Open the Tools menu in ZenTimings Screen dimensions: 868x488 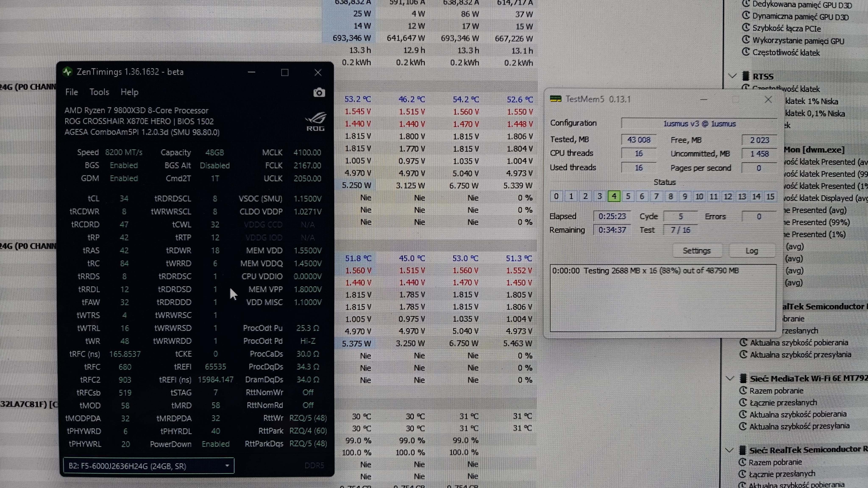[x=99, y=92]
